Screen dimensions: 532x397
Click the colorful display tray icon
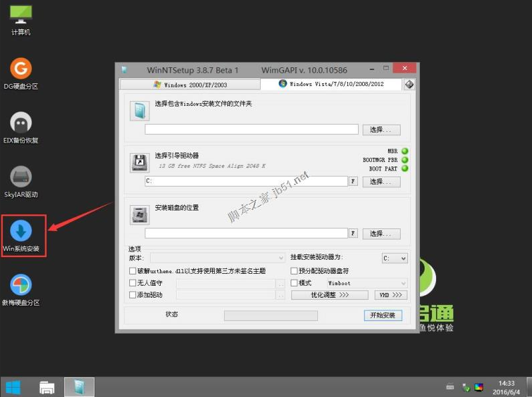pos(479,387)
